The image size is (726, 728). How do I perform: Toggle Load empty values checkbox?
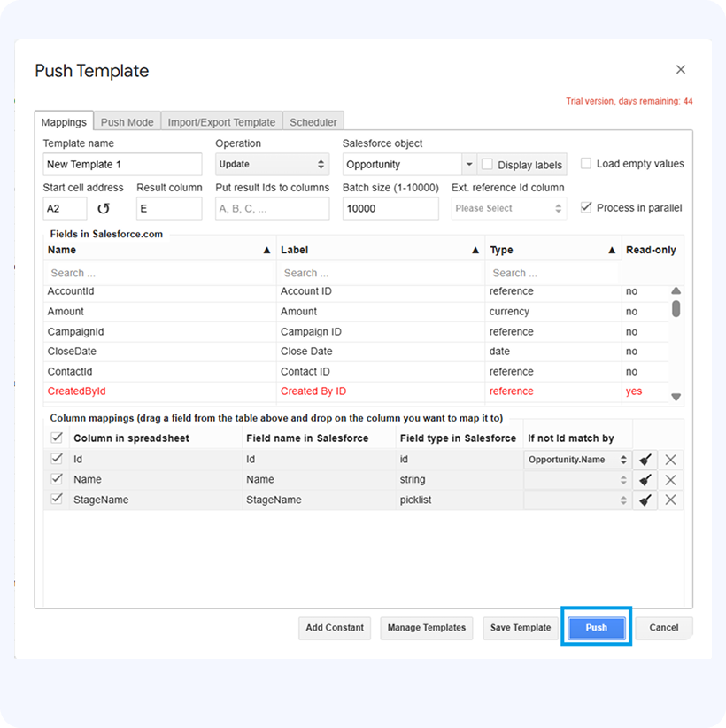(x=586, y=164)
